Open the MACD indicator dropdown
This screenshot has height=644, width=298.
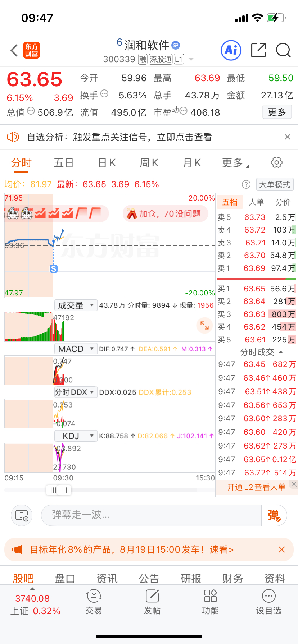click(x=76, y=349)
